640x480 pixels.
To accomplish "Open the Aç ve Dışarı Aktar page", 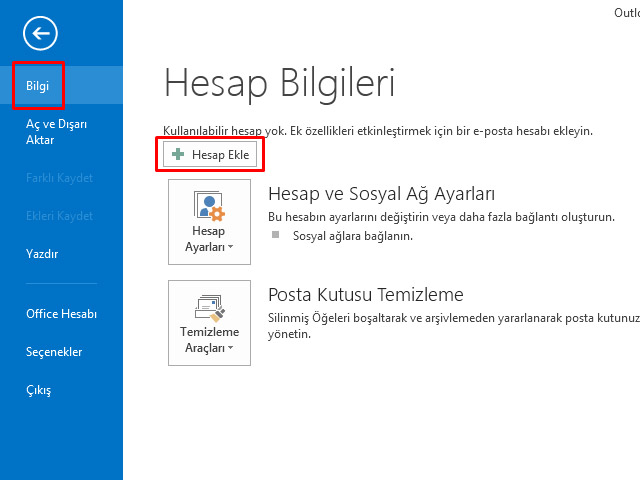I will click(x=57, y=132).
